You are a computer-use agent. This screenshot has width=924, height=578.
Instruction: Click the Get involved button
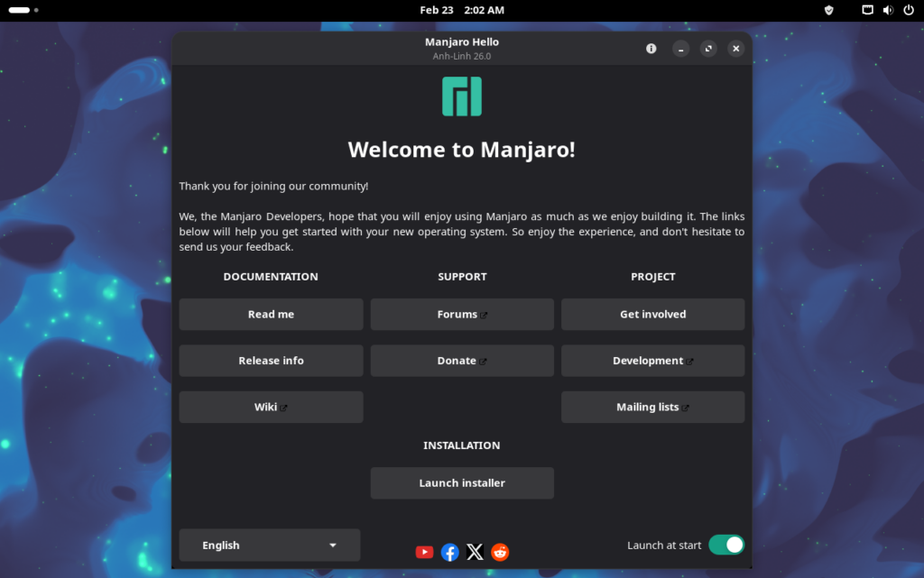652,315
